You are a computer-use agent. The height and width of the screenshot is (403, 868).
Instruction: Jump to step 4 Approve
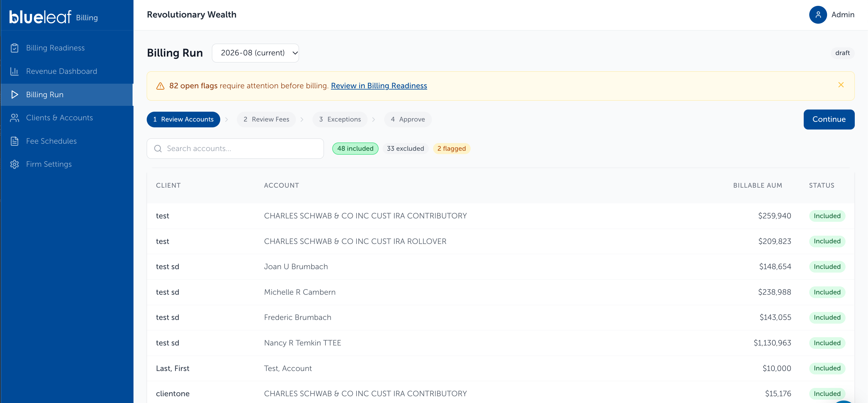pos(408,119)
